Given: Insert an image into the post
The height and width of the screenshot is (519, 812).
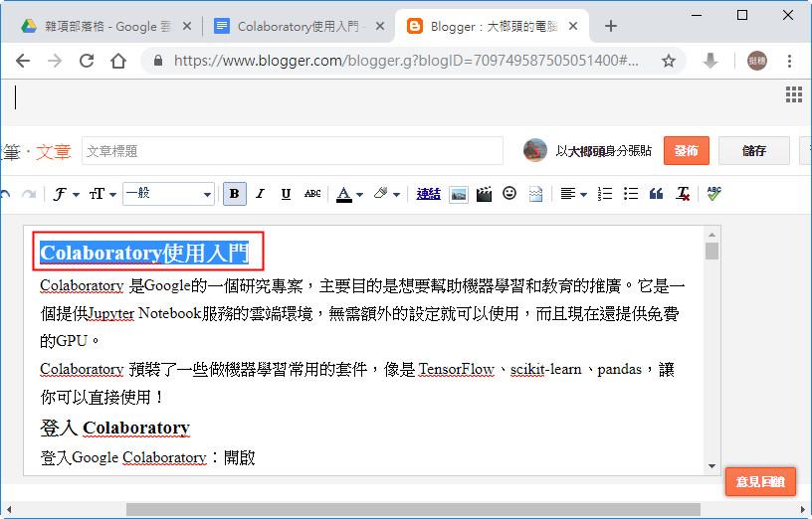Looking at the screenshot, I should tap(459, 194).
